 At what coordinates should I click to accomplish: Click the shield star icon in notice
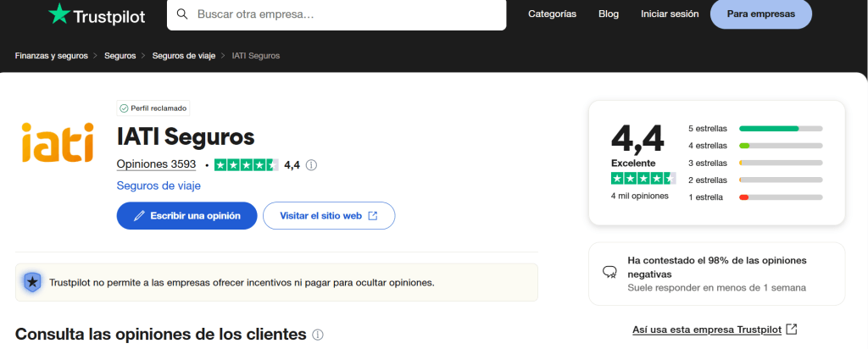[32, 282]
